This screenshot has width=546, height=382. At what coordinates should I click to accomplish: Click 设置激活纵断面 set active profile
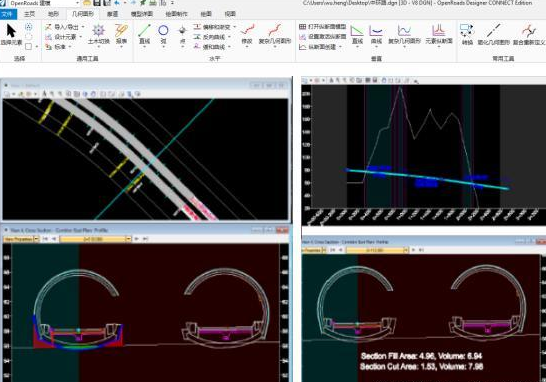(322, 37)
